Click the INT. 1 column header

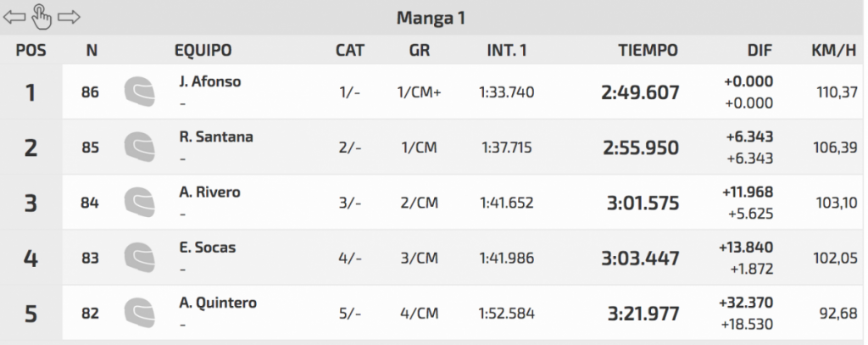click(x=507, y=50)
